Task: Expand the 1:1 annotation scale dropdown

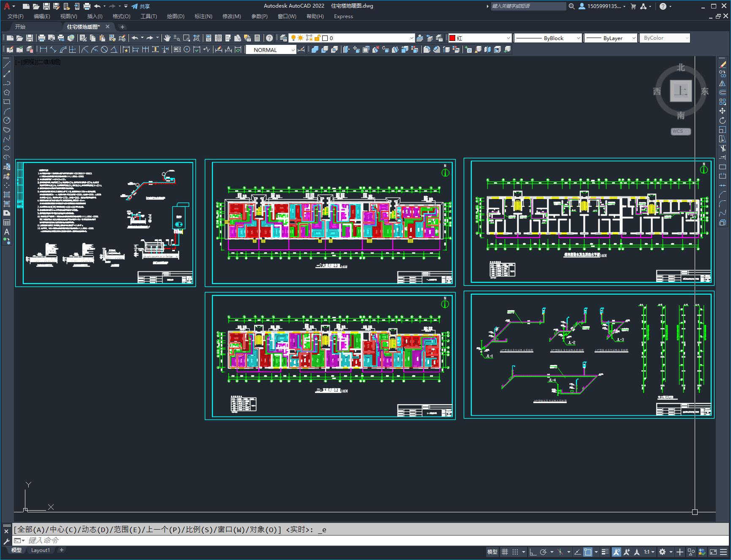Action: [x=649, y=552]
